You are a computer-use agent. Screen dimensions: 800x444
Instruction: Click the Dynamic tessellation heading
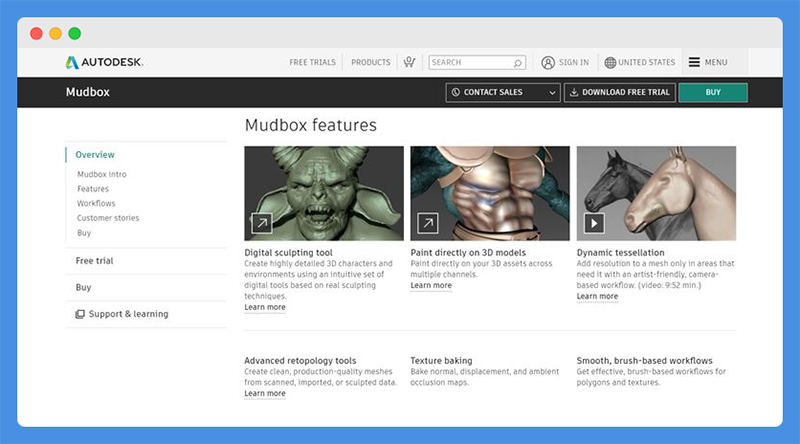pos(620,253)
